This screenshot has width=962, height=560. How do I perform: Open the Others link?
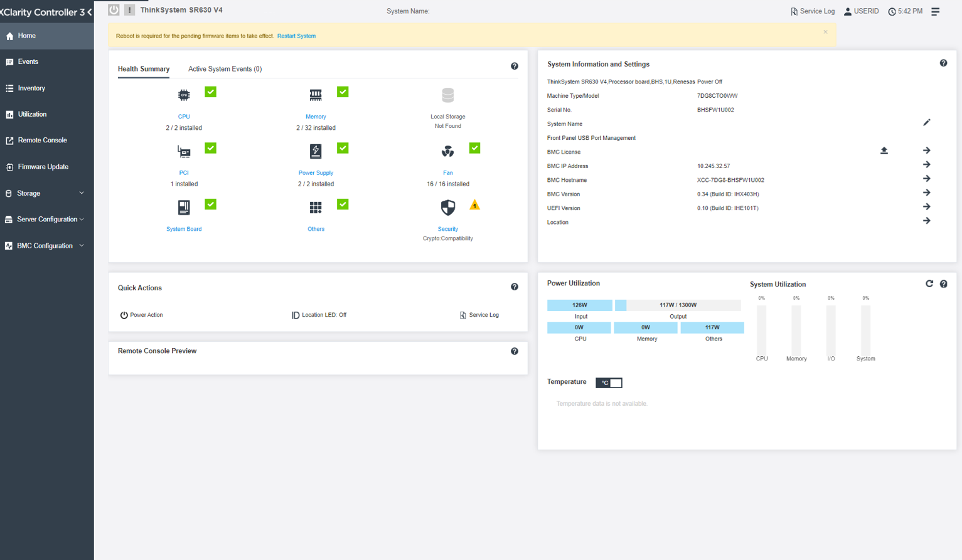(x=316, y=230)
